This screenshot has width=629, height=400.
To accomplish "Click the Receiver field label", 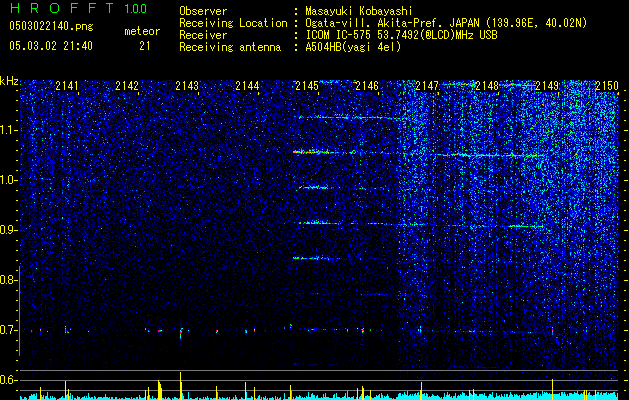I will click(x=203, y=35).
